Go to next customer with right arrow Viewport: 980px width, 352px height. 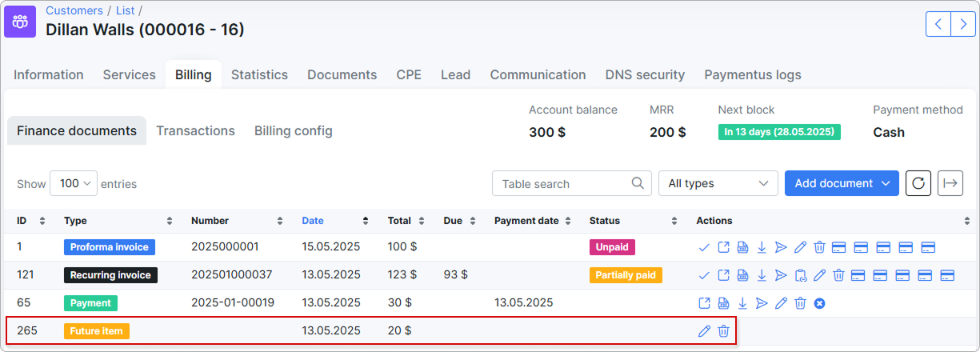963,23
